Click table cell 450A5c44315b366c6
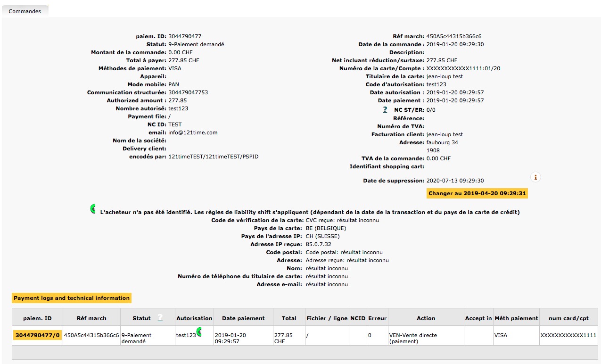 (91, 335)
